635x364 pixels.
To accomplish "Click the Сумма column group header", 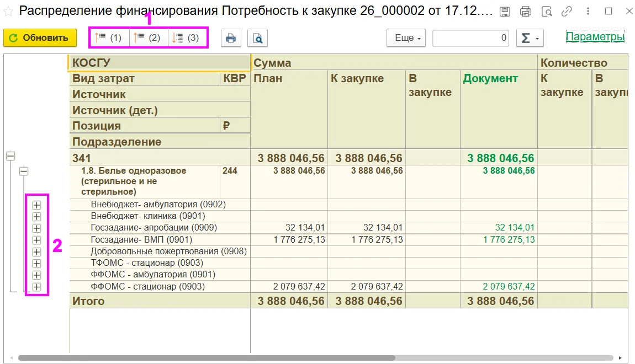I will point(394,63).
